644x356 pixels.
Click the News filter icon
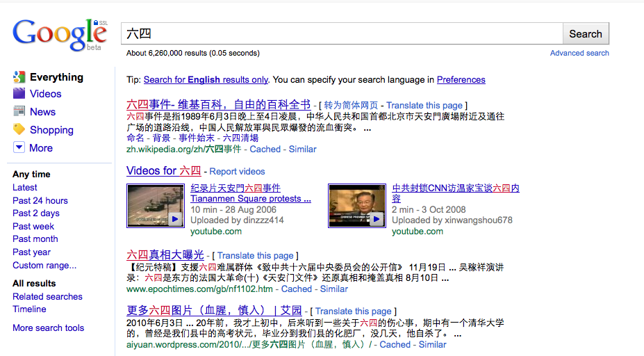coord(19,112)
